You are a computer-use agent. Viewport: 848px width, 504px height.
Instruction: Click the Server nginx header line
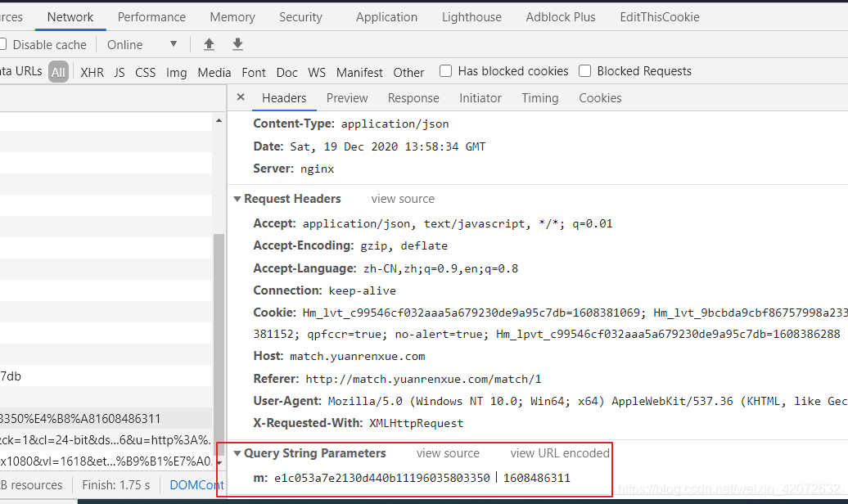click(294, 169)
